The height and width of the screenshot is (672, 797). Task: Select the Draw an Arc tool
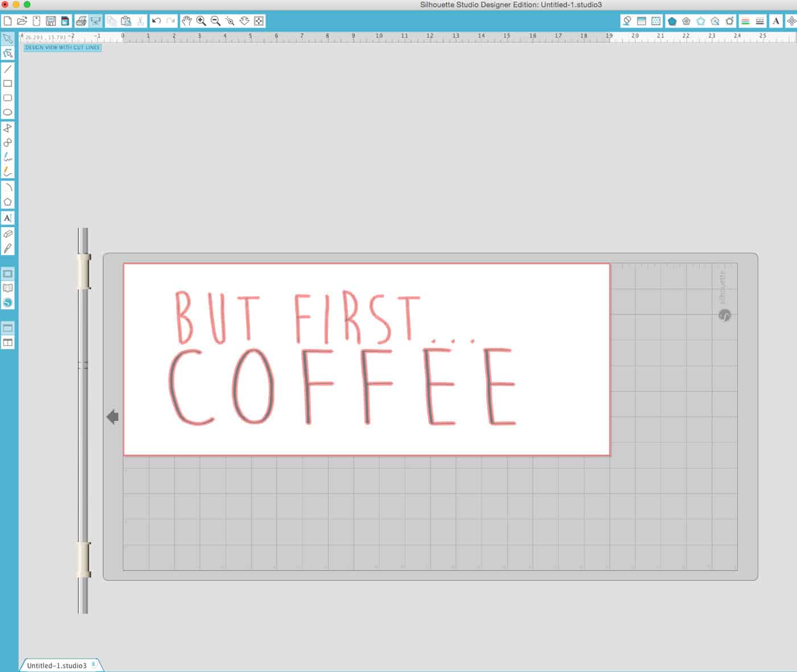pos(7,187)
